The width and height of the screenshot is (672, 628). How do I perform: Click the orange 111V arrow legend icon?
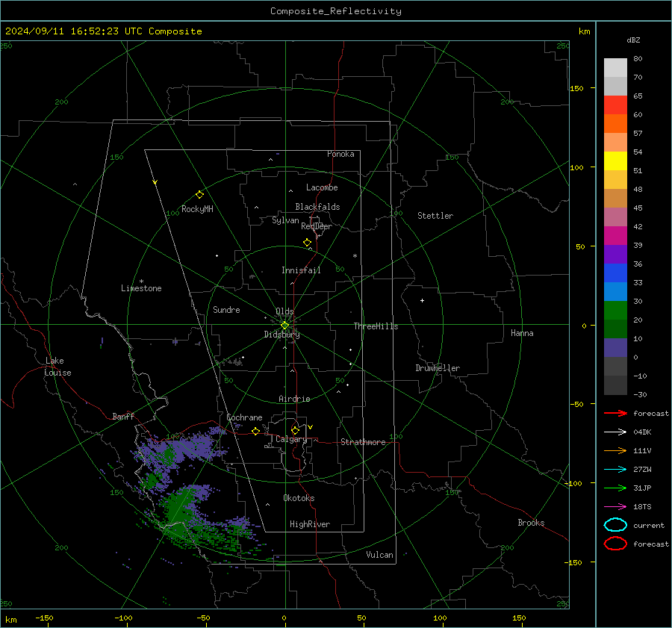coord(615,450)
